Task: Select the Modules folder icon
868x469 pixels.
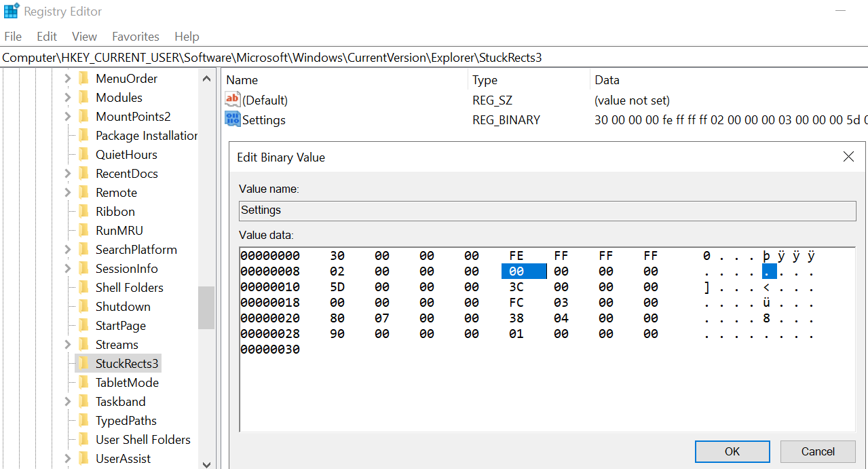Action: (x=84, y=98)
